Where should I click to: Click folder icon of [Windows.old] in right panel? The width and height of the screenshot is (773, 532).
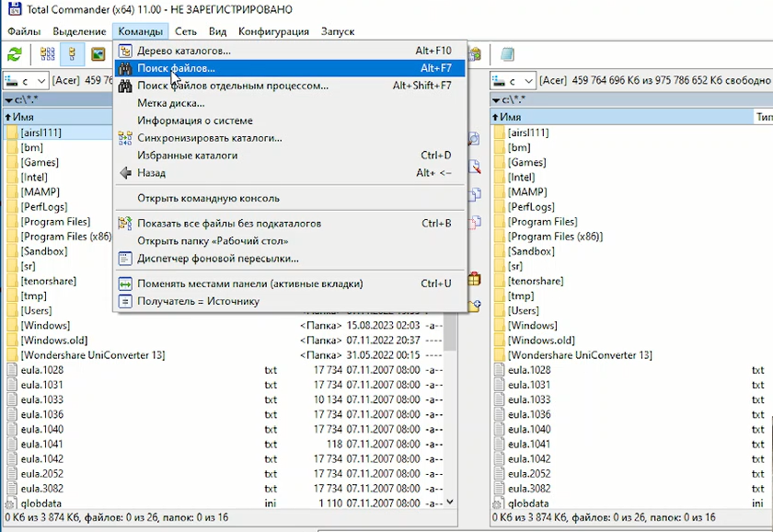[x=499, y=341]
